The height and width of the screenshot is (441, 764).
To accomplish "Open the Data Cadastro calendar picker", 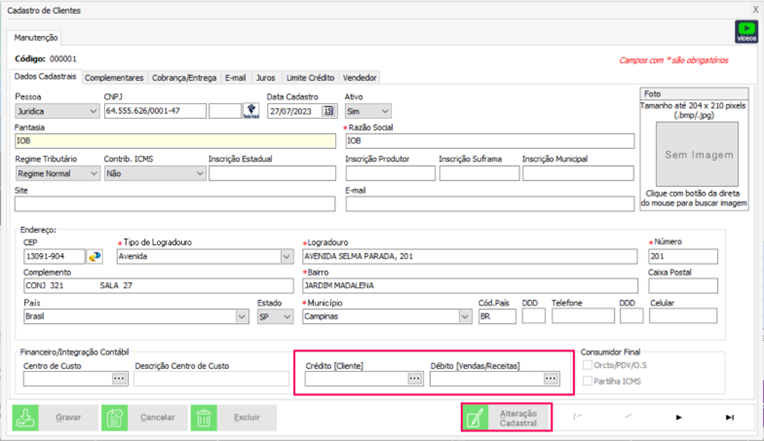I will pos(329,111).
